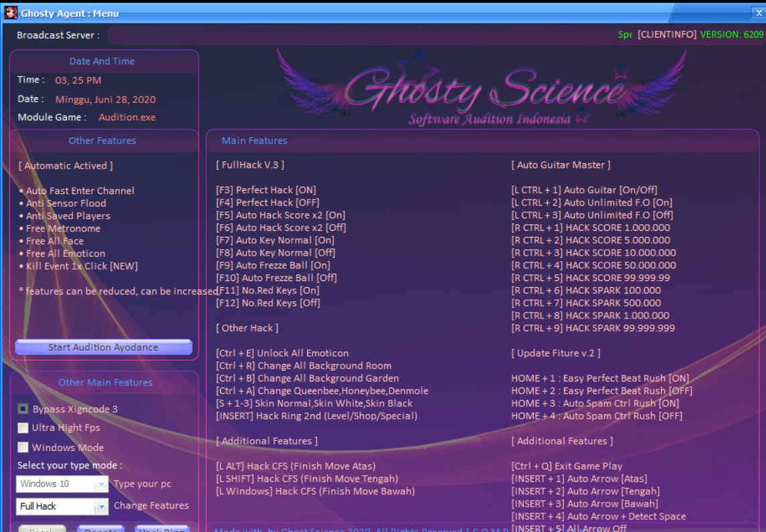Click the Ghosty Science logo banner
This screenshot has height=532, width=766.
click(x=481, y=88)
